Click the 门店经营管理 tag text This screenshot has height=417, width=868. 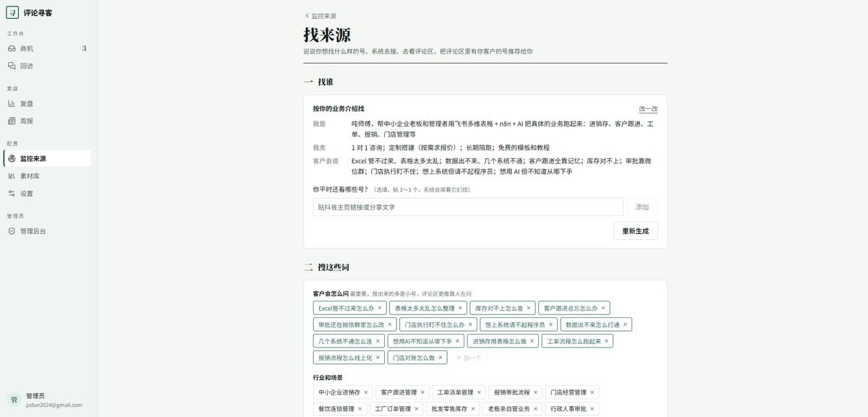[x=569, y=392]
